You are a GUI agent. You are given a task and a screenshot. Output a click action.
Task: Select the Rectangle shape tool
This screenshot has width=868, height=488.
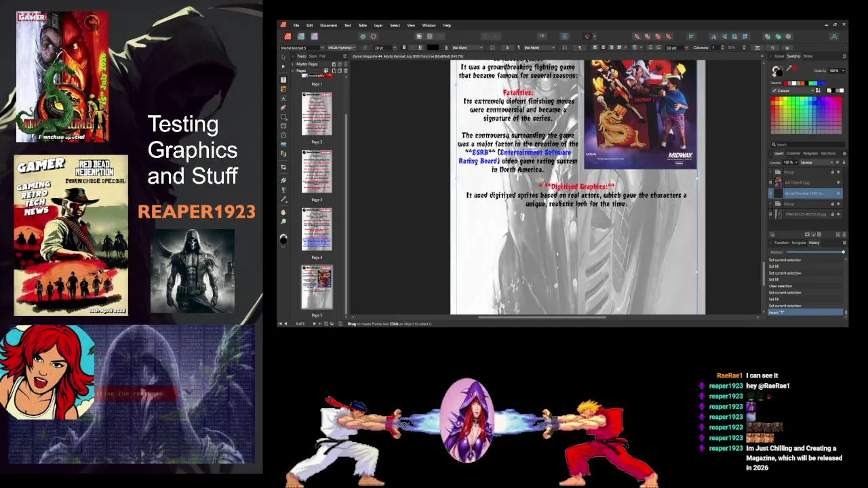click(283, 117)
